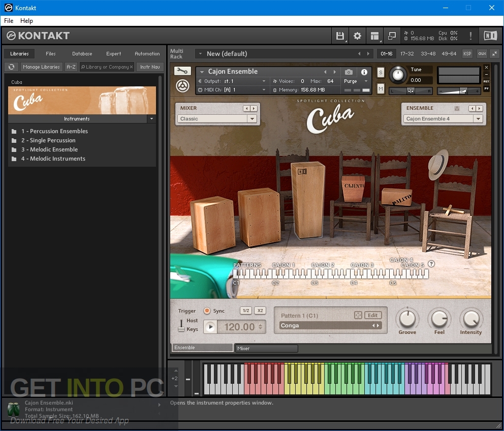This screenshot has height=431, width=504.
Task: Open the File menu
Action: click(9, 21)
